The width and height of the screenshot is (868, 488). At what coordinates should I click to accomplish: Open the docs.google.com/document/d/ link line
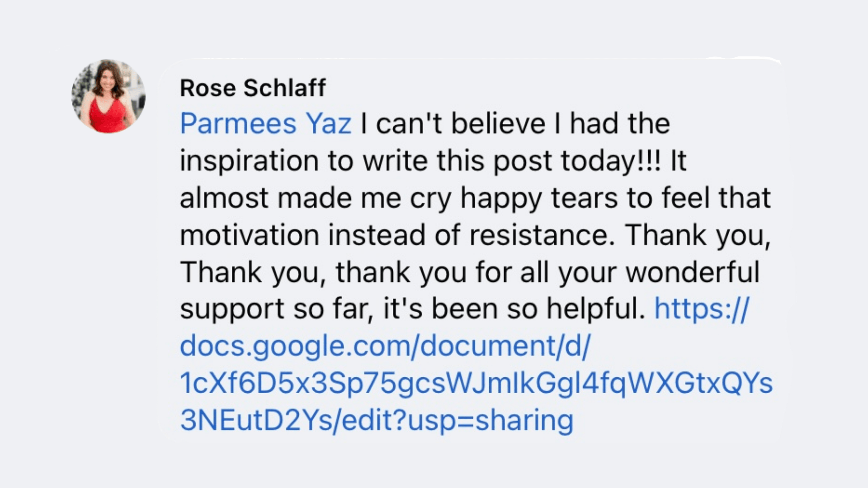click(385, 346)
